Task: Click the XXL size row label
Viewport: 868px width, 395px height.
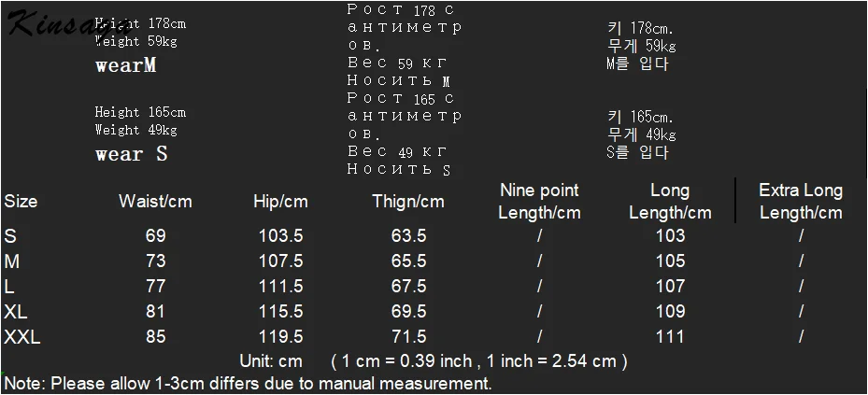Action: pyautogui.click(x=22, y=337)
